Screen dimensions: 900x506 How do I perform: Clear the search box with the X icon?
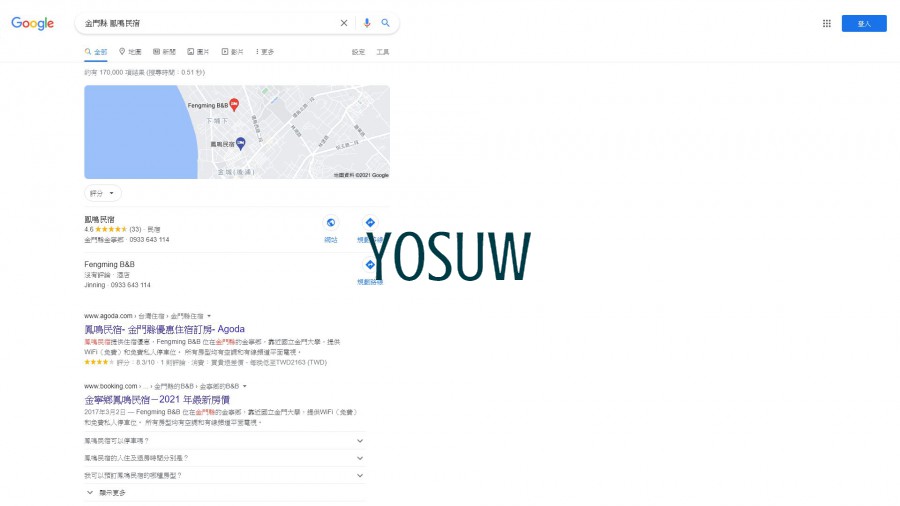pos(344,23)
